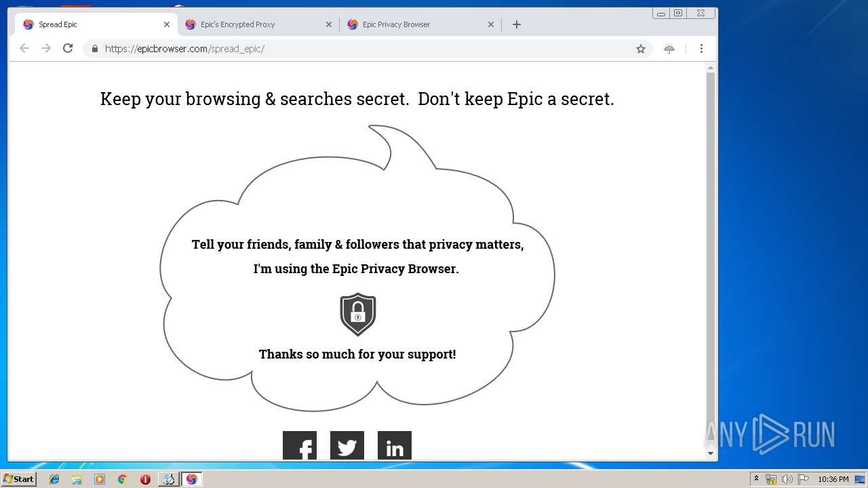Launch Google Chrome from the taskbar

pyautogui.click(x=122, y=479)
